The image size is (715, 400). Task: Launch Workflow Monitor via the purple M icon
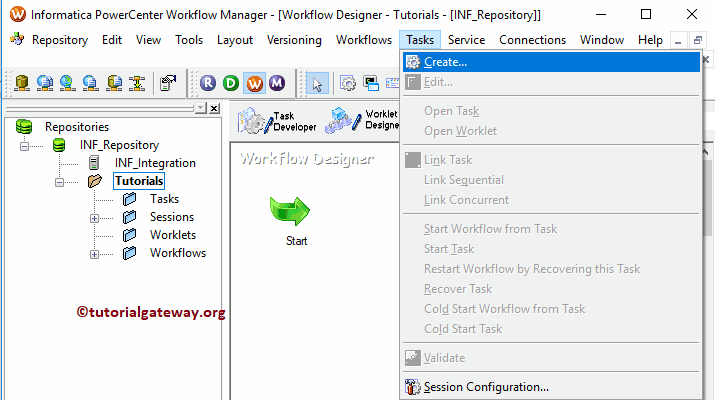point(277,83)
